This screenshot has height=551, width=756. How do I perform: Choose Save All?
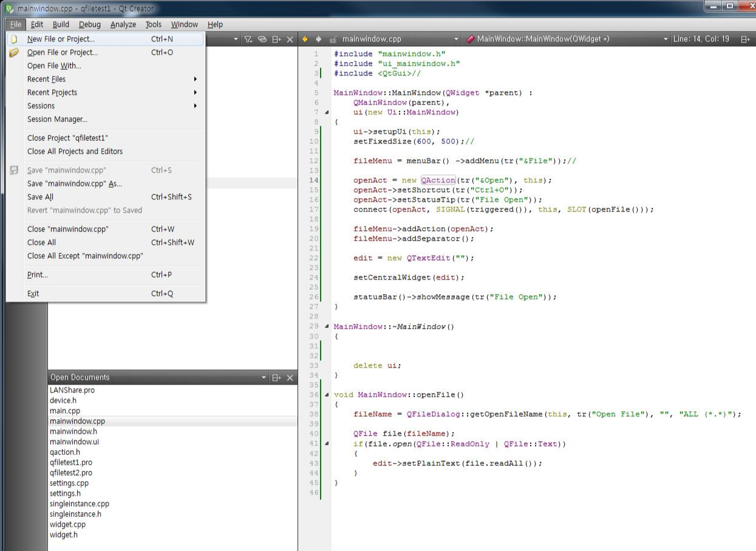pyautogui.click(x=106, y=197)
